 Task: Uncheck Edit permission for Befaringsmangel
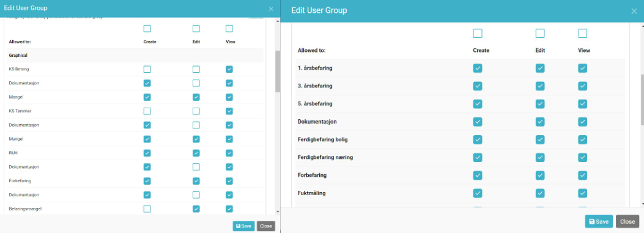pyautogui.click(x=196, y=209)
